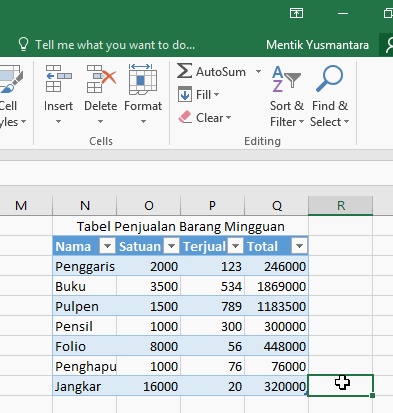Click cell with value 123
Viewport: 393px width, 413px height.
point(212,266)
